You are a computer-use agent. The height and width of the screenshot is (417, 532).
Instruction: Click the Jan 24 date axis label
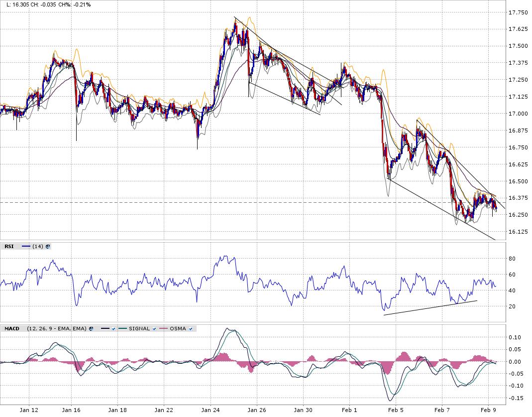point(211,411)
